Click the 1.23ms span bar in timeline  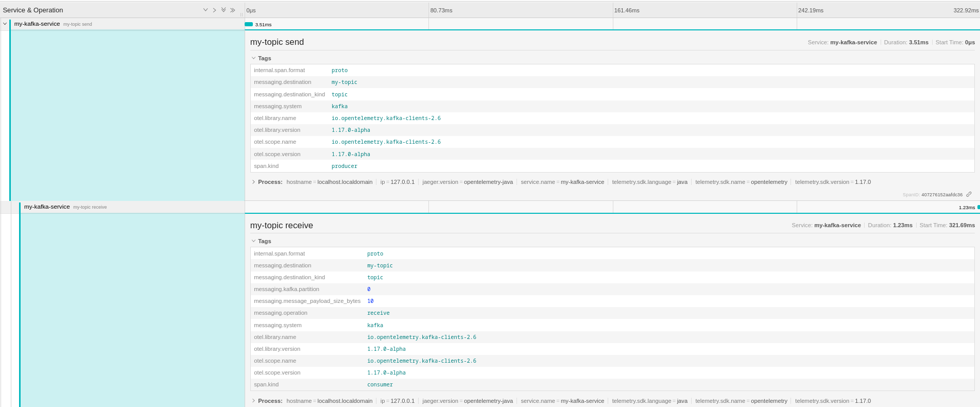[978, 207]
